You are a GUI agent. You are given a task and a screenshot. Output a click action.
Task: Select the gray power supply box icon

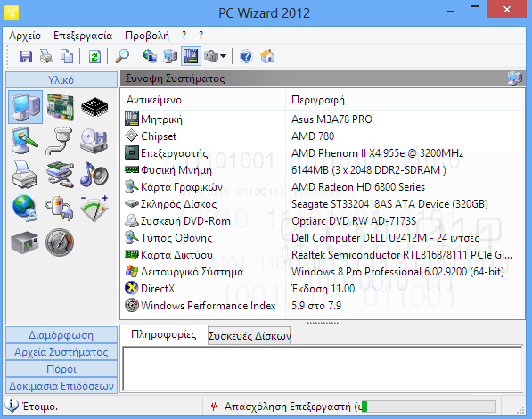24,242
